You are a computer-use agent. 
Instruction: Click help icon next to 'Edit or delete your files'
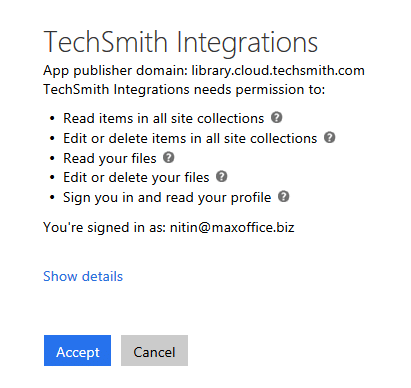[x=222, y=176]
